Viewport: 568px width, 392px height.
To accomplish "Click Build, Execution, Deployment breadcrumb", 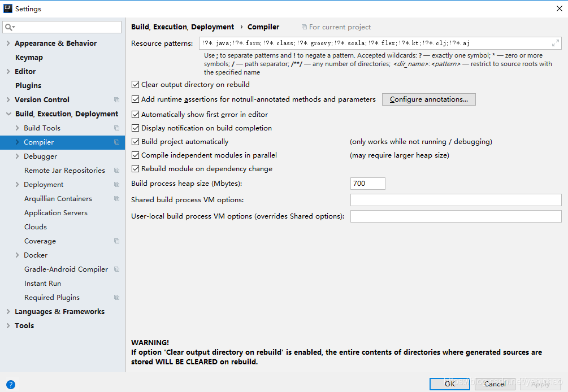I will coord(183,27).
